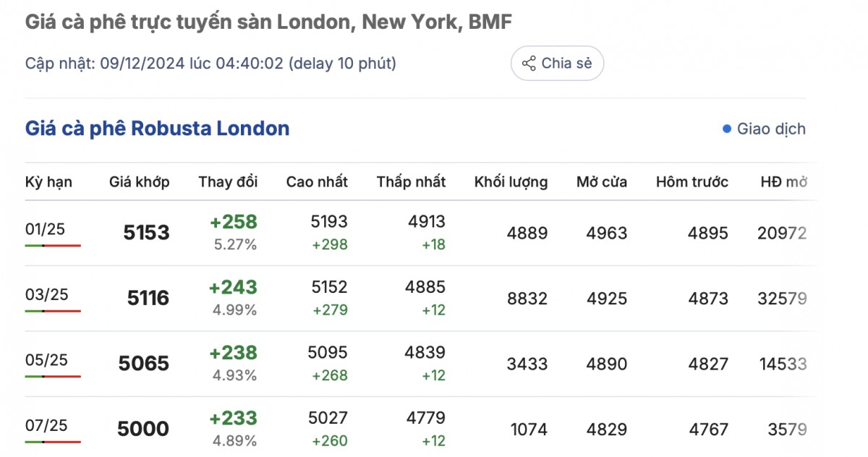Click the Thấp nhất column header
868x457 pixels.
pyautogui.click(x=411, y=181)
